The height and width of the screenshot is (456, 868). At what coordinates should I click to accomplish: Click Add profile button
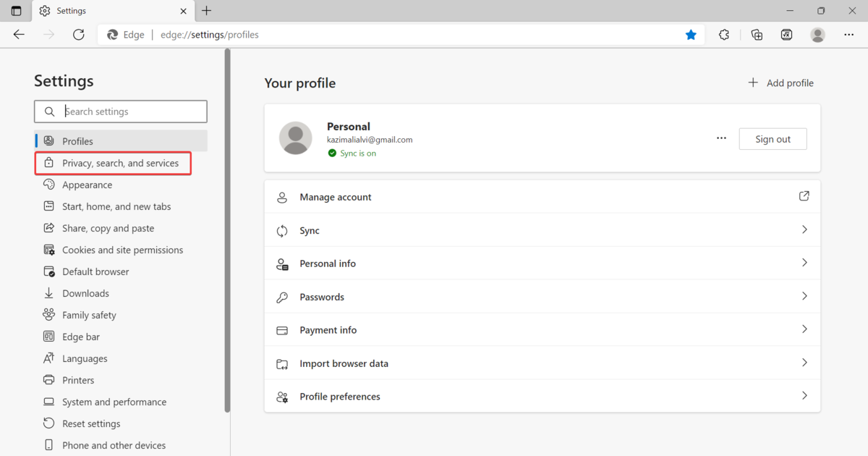pos(780,83)
